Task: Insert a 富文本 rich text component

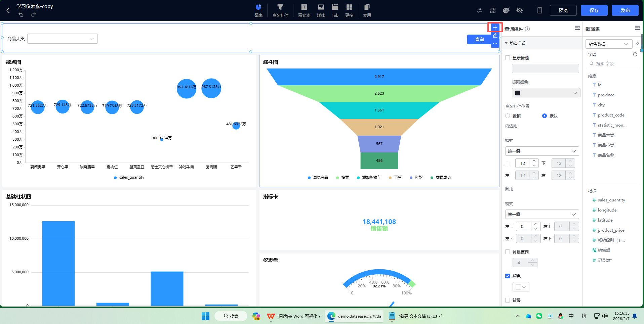Action: tap(304, 11)
